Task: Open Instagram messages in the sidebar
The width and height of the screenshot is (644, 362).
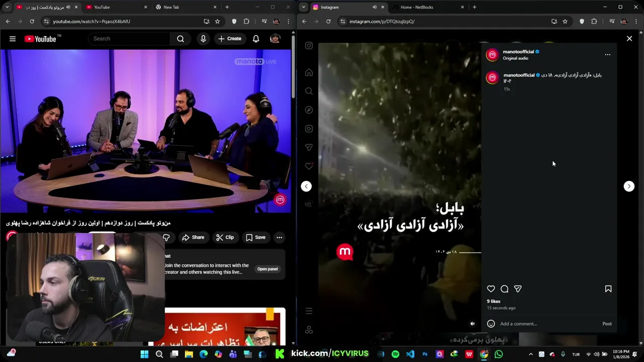Action: 309,147
